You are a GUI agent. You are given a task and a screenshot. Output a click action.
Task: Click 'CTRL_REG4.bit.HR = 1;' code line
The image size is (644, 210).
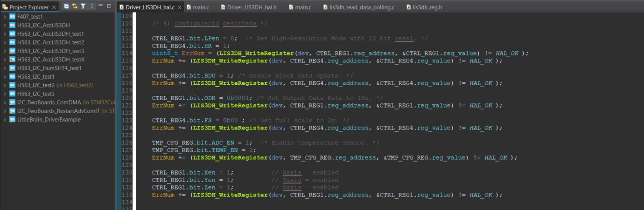point(191,46)
